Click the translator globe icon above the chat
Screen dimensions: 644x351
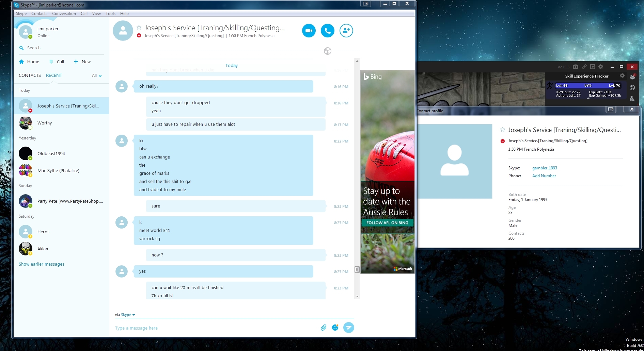pos(328,51)
